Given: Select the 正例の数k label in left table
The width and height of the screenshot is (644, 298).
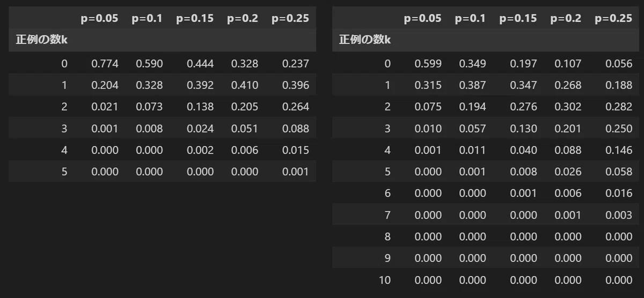Looking at the screenshot, I should click(41, 40).
